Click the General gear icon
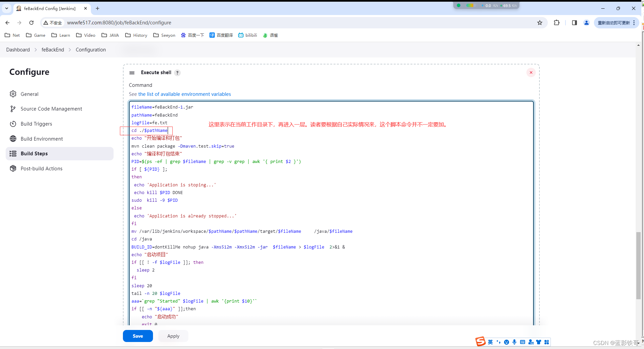The image size is (644, 349). [x=13, y=94]
